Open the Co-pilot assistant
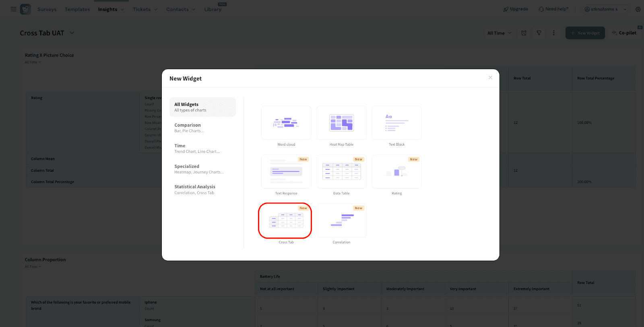This screenshot has height=327, width=644. click(x=624, y=33)
